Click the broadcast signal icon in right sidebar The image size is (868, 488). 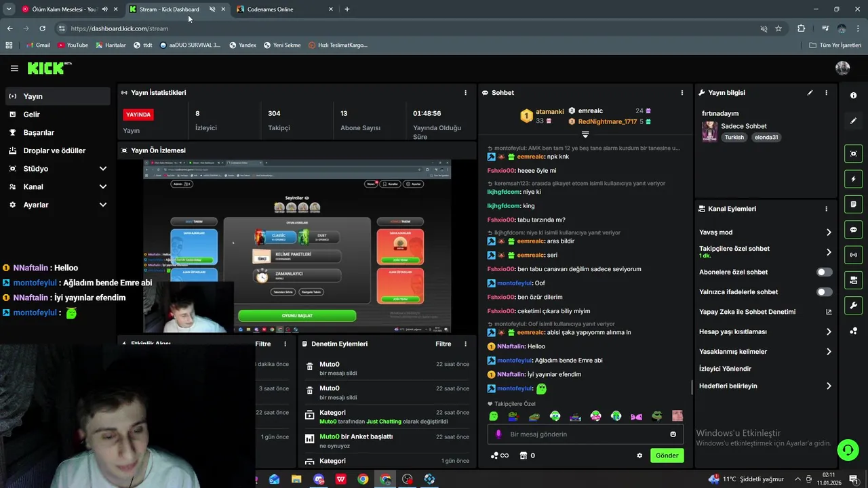pos(853,255)
